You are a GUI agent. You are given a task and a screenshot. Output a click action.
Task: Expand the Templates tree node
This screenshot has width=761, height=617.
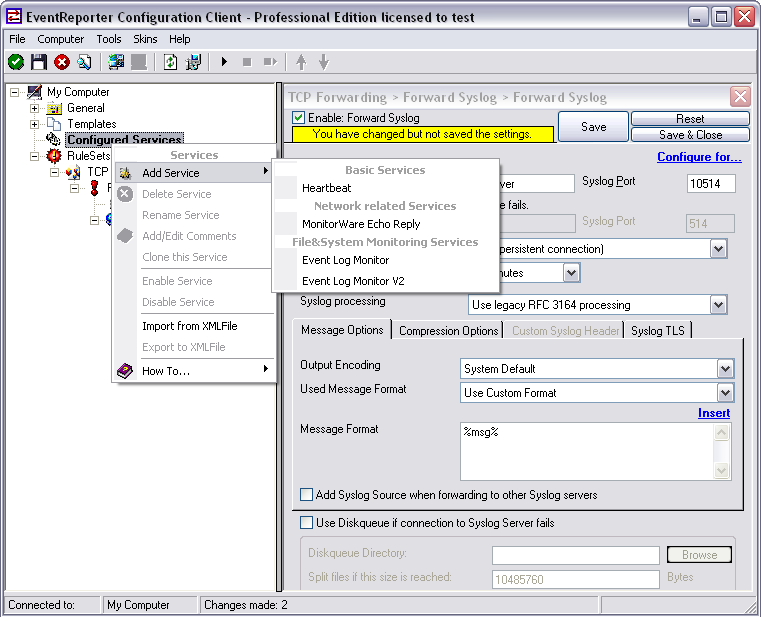34,124
